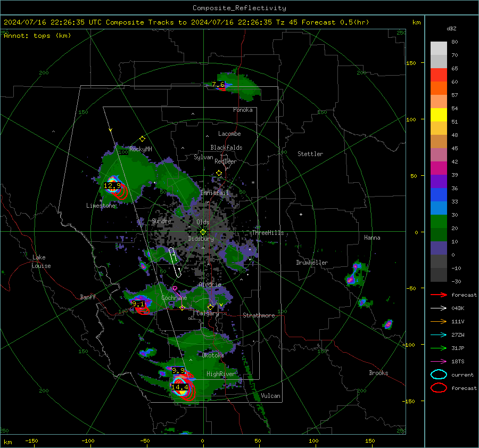Click the Lake Louise label
Image resolution: width=479 pixels, height=448 pixels.
pos(41,262)
